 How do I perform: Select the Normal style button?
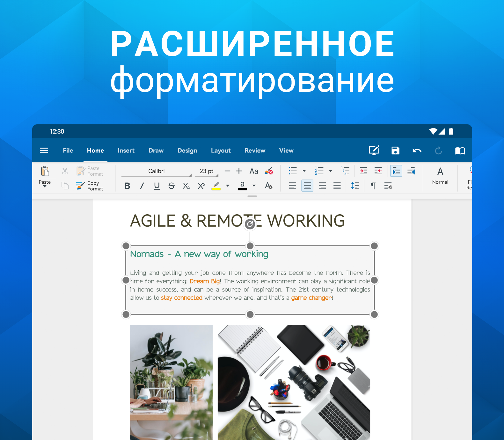click(x=440, y=176)
